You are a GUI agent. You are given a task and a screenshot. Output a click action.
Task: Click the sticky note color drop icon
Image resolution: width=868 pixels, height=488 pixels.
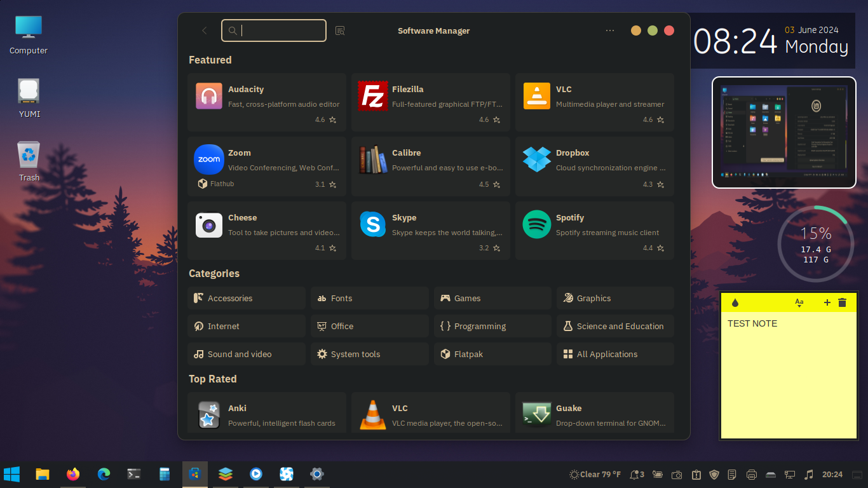click(735, 303)
